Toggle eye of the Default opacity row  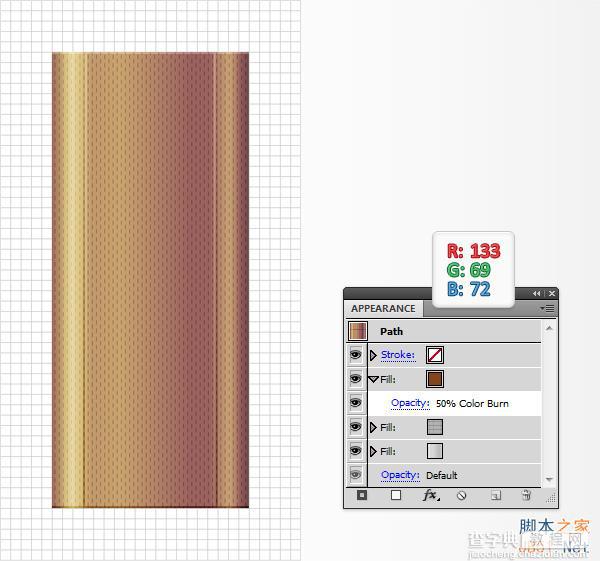coord(356,475)
